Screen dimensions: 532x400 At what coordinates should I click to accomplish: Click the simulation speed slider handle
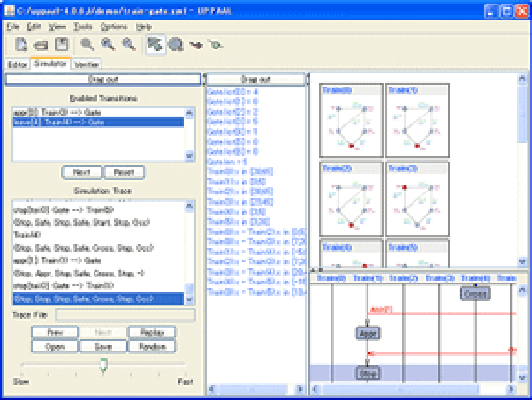click(104, 364)
